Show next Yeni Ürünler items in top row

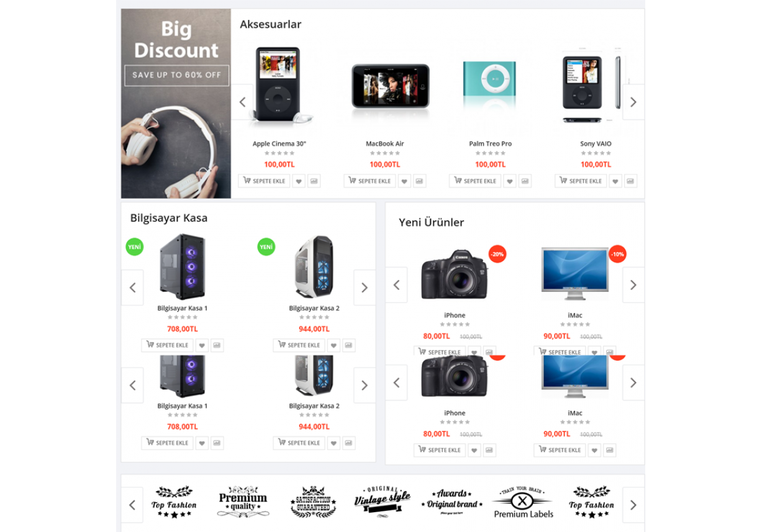[633, 285]
